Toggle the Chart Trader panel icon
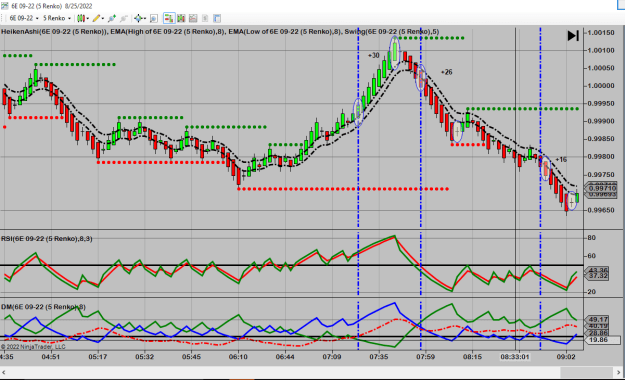The height and width of the screenshot is (380, 625). 169,18
